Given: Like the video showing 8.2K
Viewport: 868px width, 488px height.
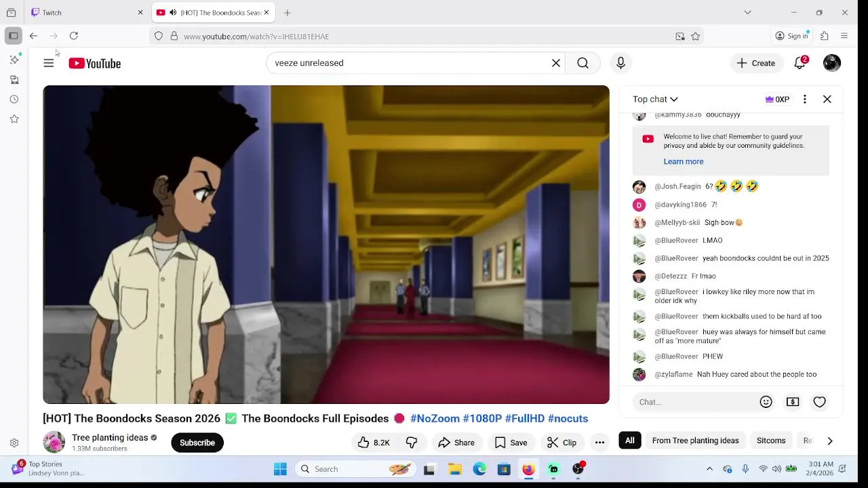Looking at the screenshot, I should pyautogui.click(x=374, y=443).
